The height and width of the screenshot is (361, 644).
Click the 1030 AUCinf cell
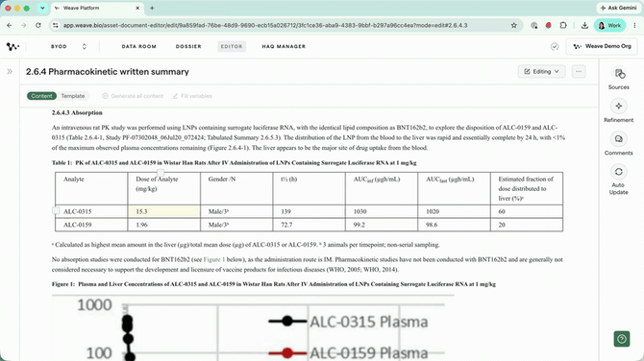(382, 211)
